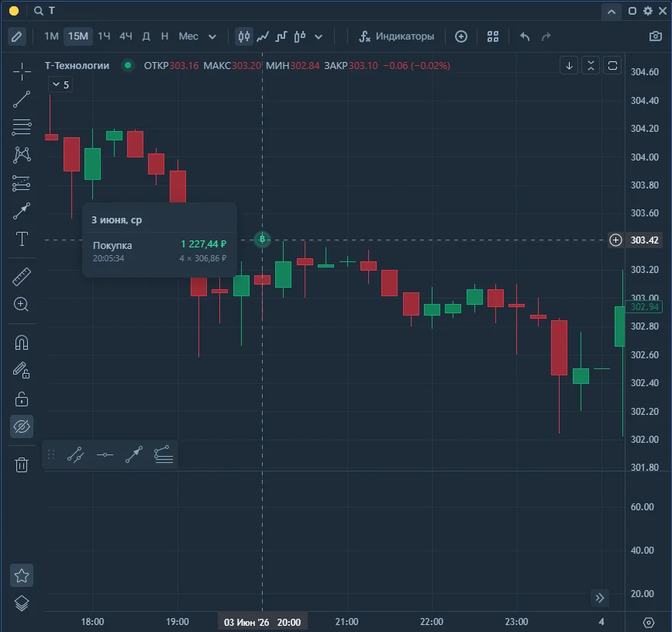
Task: Toggle magnet snap mode
Action: pos(22,343)
